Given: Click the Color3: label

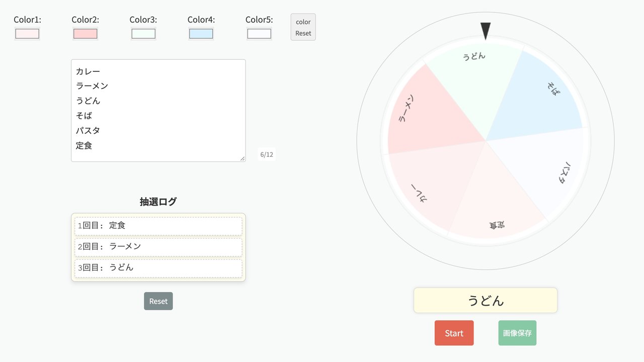Looking at the screenshot, I should (143, 20).
